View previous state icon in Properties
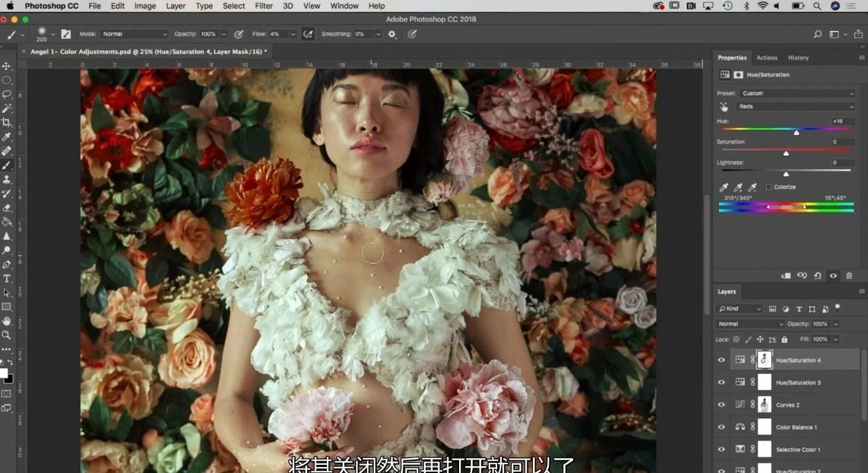Viewport: 868px width, 473px height. click(x=802, y=276)
